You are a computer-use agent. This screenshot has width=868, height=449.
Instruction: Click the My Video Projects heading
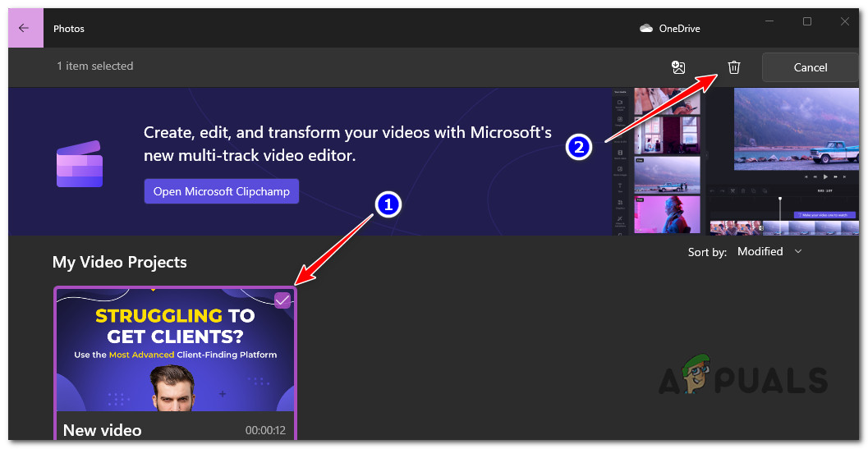click(120, 263)
